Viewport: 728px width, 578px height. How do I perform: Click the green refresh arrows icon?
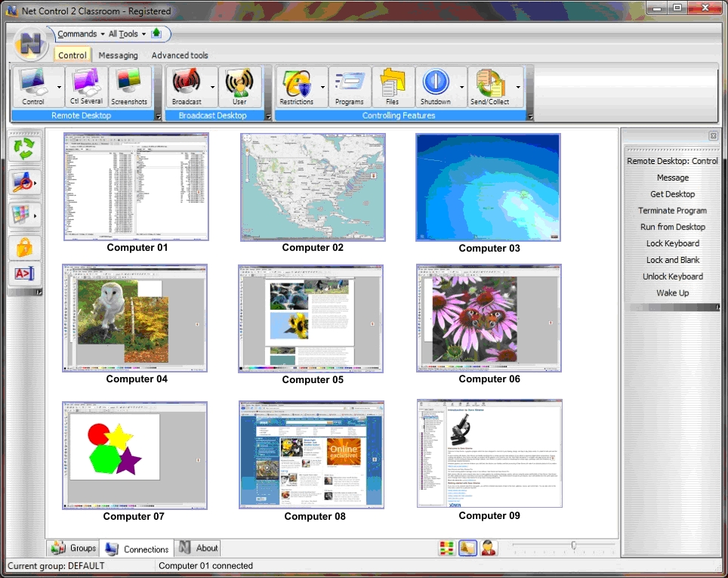point(24,149)
